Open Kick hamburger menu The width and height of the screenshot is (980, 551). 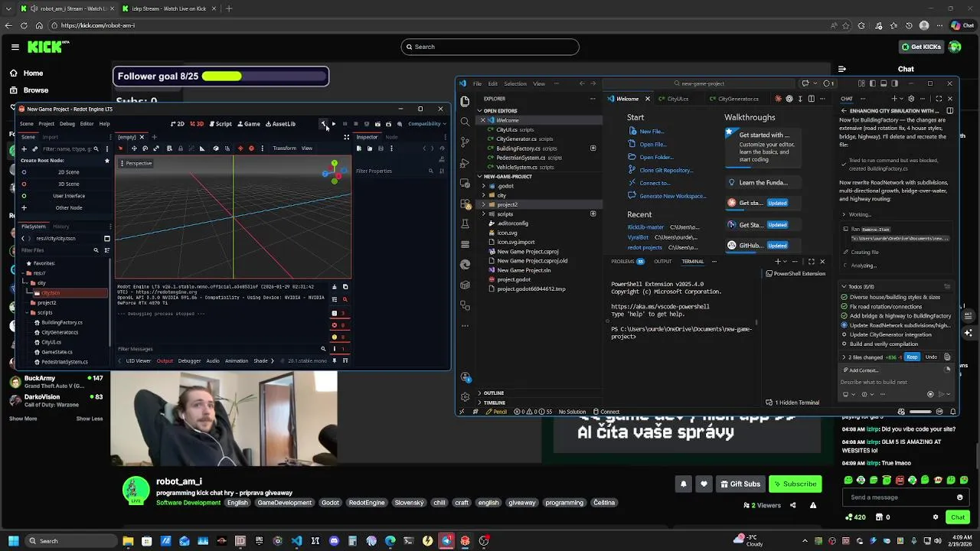click(x=15, y=47)
